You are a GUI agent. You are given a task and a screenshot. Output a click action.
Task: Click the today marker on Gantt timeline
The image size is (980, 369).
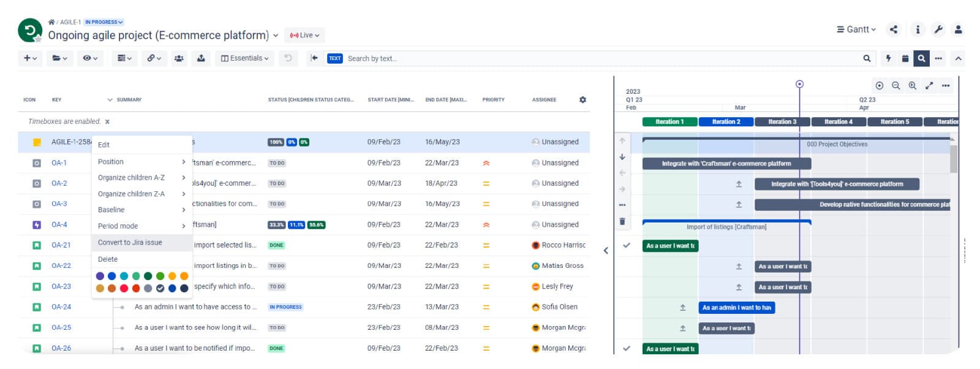(799, 84)
